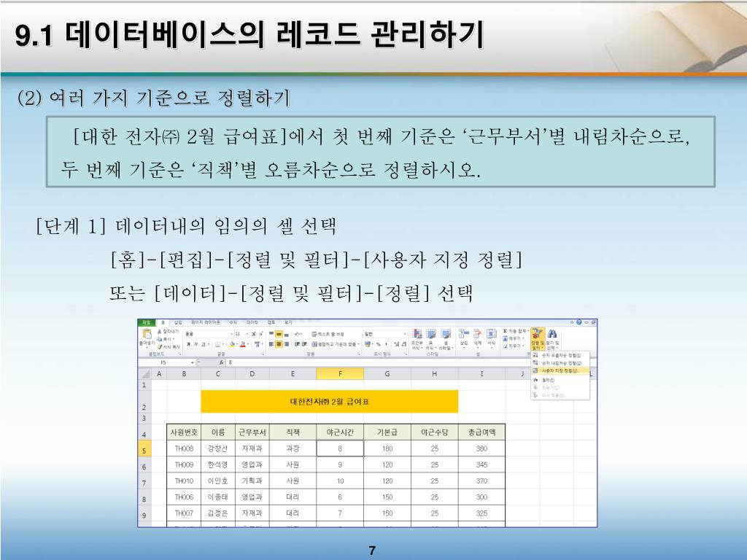The image size is (747, 560).
Task: Click the Copy icon in clipboard group
Action: coord(160,339)
